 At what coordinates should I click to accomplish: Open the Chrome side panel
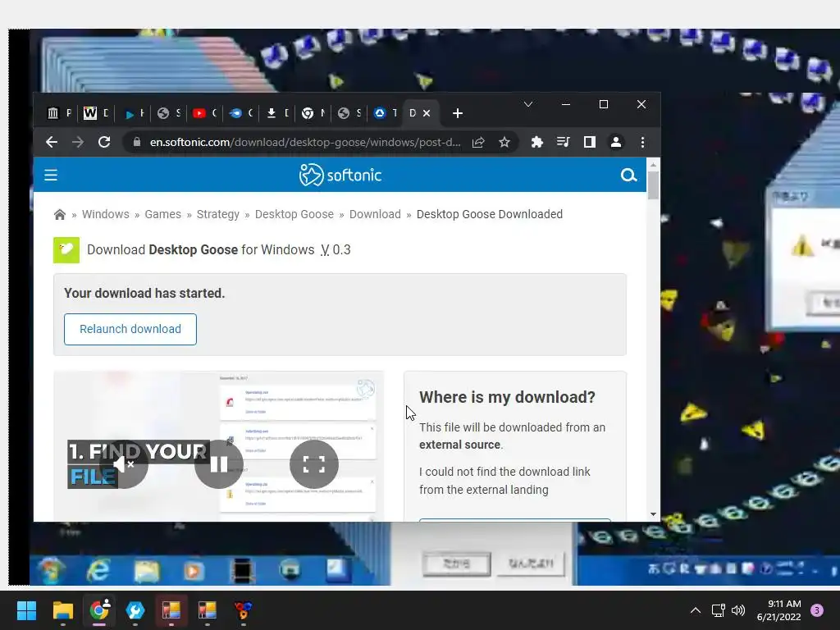[589, 142]
